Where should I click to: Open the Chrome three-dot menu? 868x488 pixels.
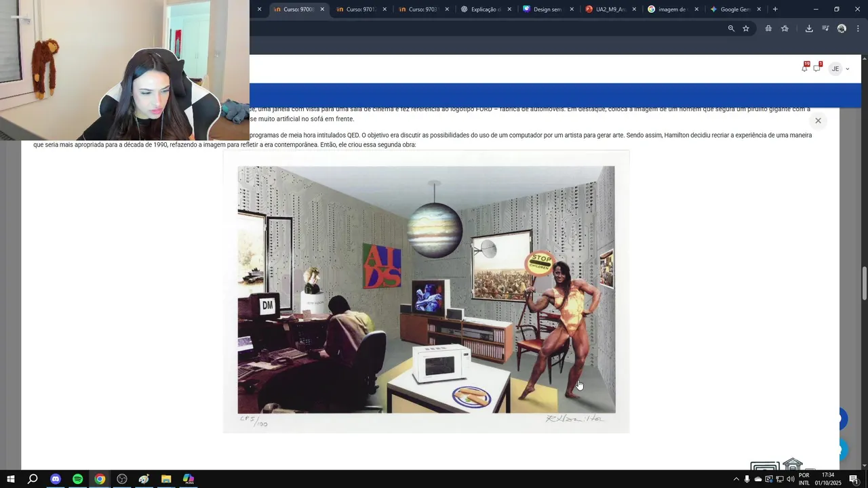coord(858,28)
